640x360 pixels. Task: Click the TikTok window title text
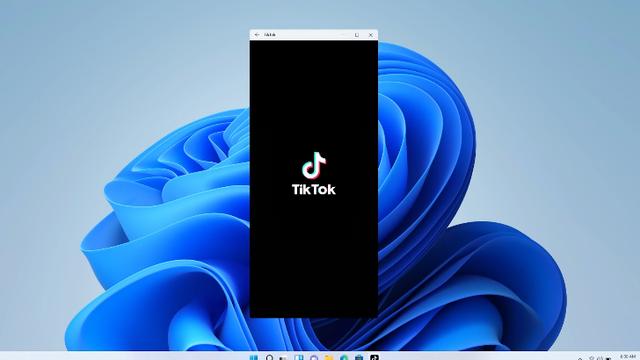point(270,35)
